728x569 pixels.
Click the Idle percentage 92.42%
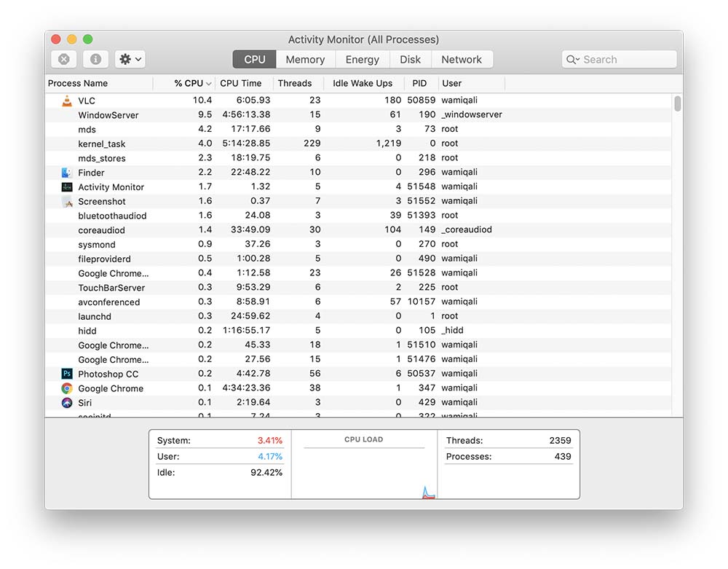click(266, 473)
